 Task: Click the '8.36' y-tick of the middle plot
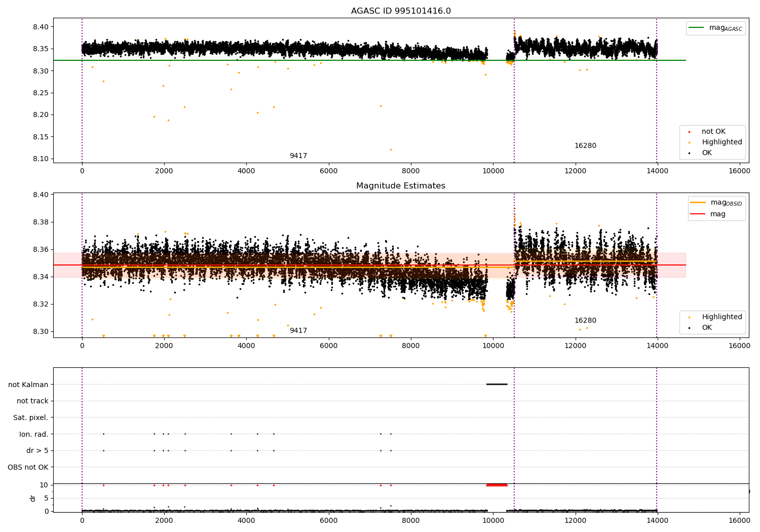[40, 249]
